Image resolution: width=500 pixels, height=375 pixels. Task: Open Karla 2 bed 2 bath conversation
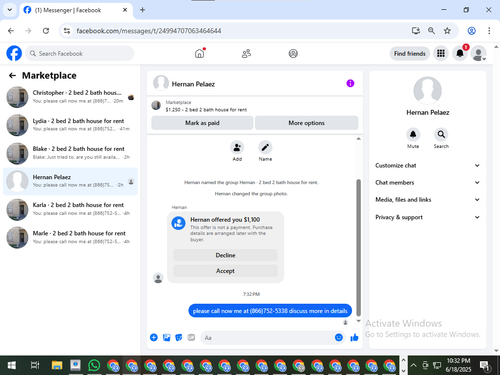(70, 209)
